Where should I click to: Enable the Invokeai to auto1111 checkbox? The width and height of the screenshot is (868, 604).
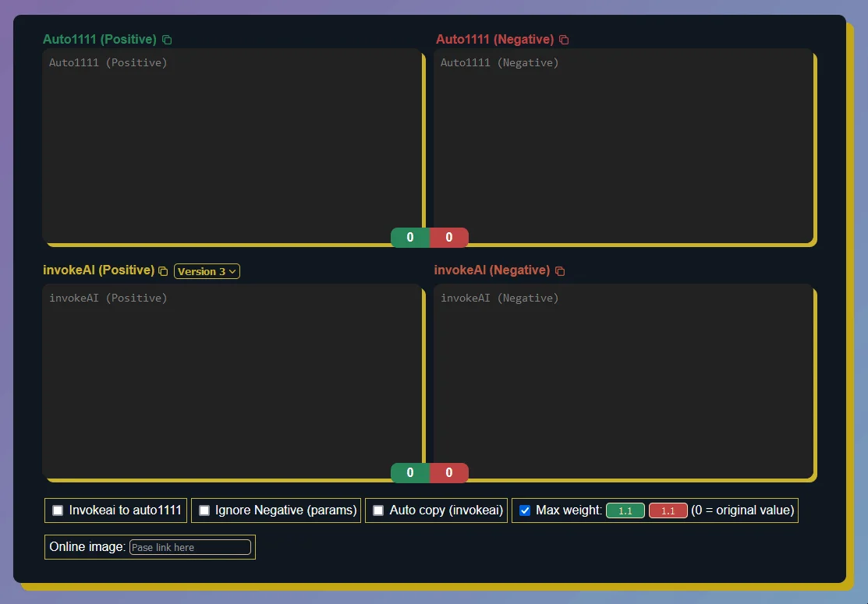click(58, 510)
